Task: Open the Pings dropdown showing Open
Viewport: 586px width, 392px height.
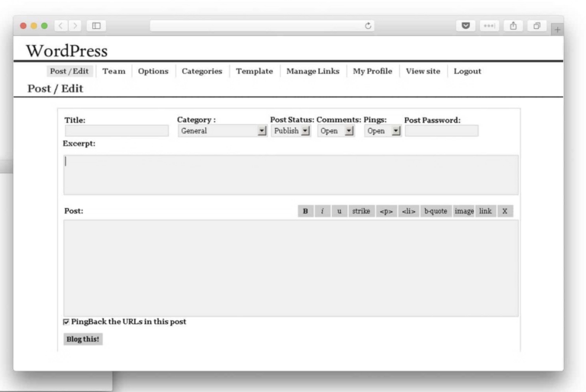Action: tap(382, 130)
